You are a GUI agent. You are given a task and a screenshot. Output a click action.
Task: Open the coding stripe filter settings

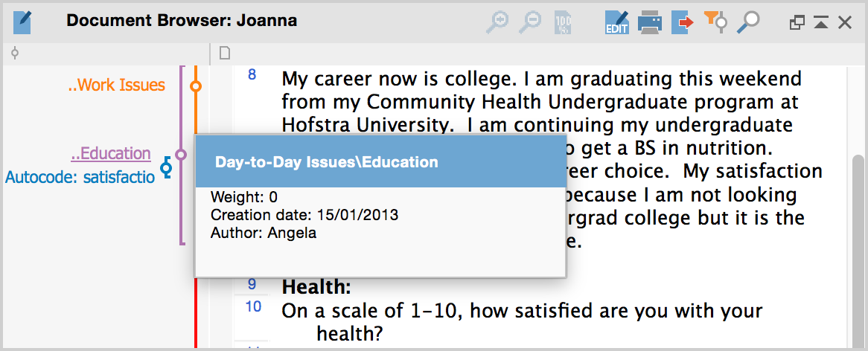(715, 22)
